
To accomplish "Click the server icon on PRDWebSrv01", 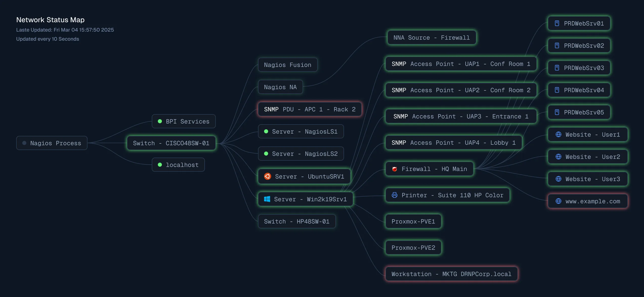I will click(557, 23).
